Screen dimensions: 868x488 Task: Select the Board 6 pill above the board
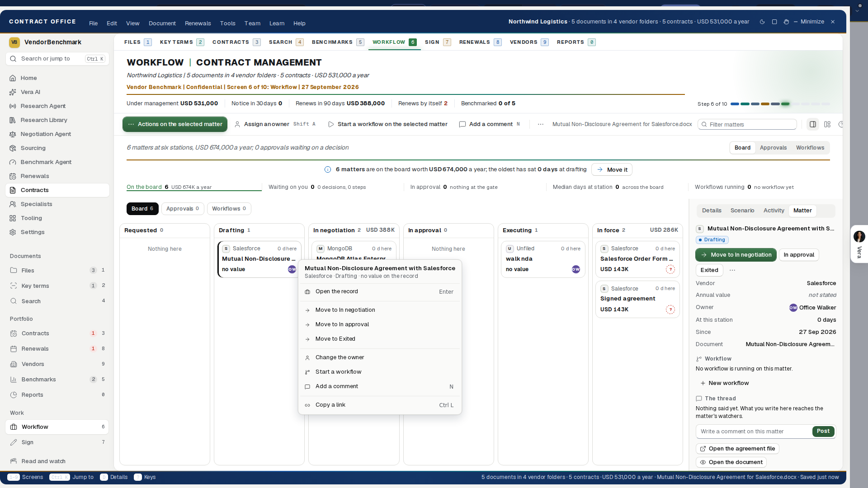pos(142,209)
